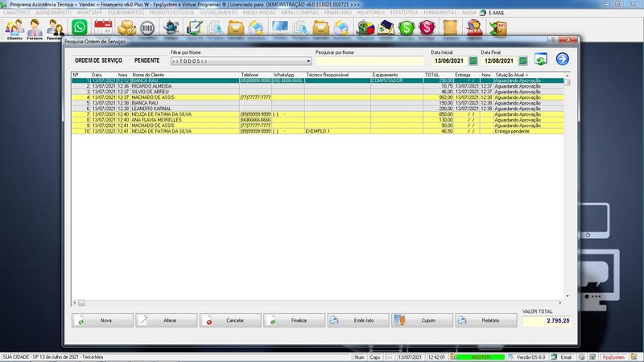
Task: Click the 2.795,25 Valor Total field
Action: 547,321
